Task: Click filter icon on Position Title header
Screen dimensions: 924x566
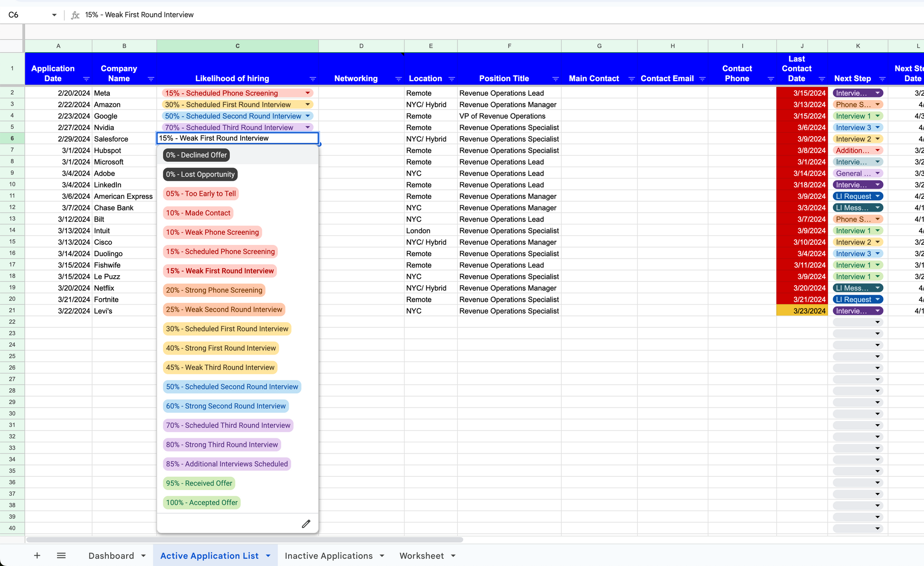Action: coord(555,79)
